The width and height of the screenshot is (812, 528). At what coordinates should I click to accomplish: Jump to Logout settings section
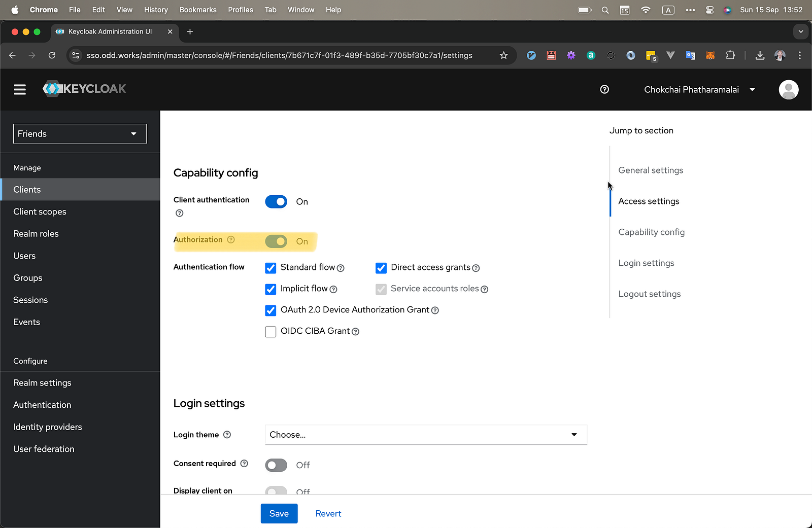(x=650, y=294)
